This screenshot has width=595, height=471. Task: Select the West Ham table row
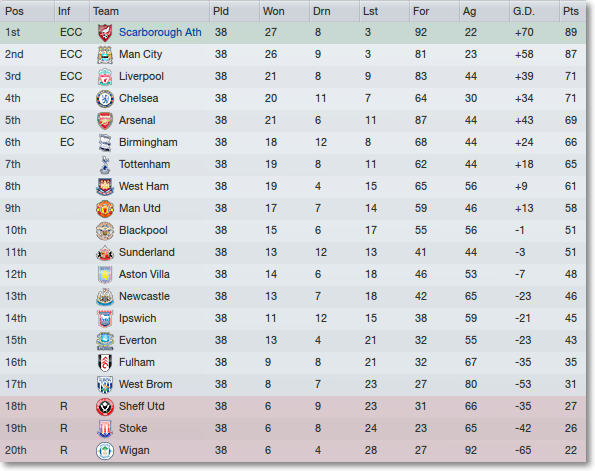click(293, 186)
